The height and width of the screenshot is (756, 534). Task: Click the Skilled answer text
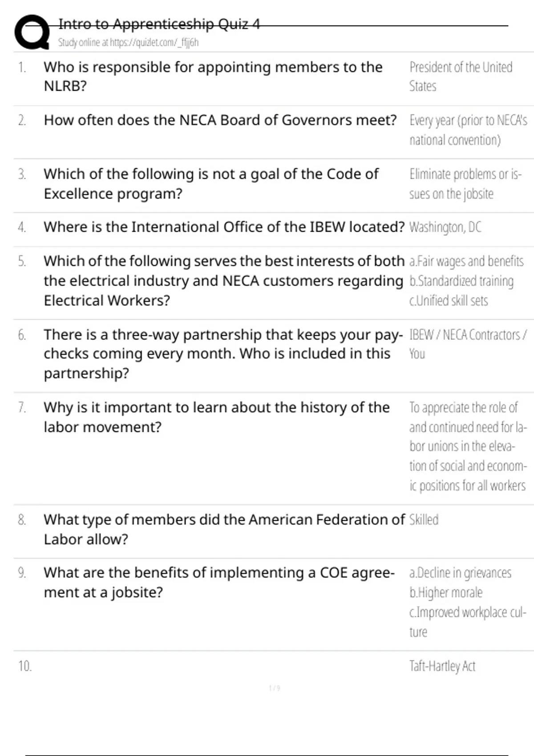(424, 519)
